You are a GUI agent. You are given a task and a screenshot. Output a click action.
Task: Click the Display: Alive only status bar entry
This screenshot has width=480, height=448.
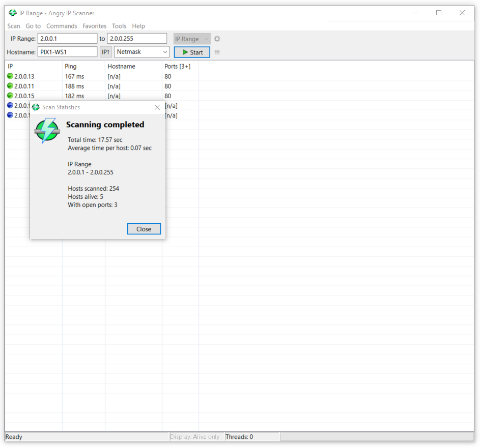[x=195, y=437]
